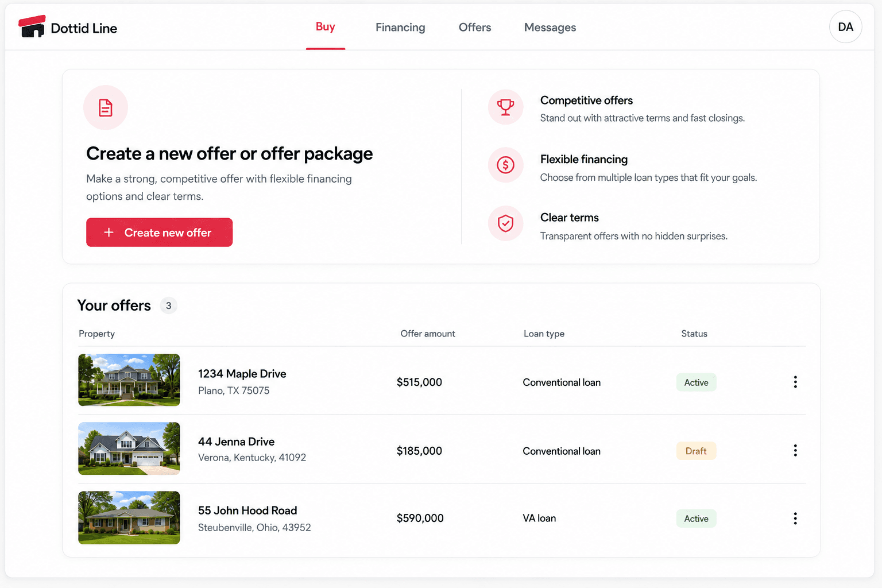
Task: Click the trophy icon for Competitive offers
Action: (505, 107)
